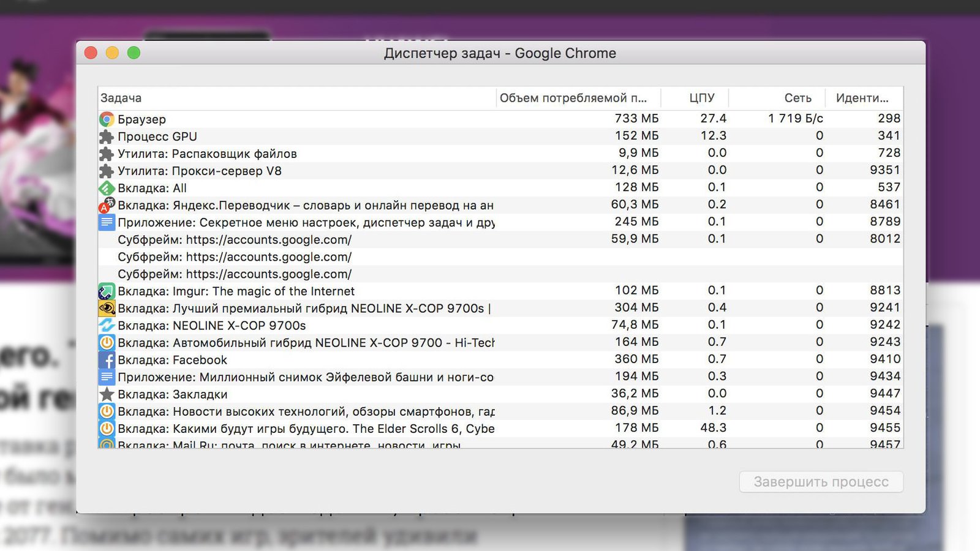Select Вкладка: NEOLINE X-COP 9700s row
Image resolution: width=980 pixels, height=551 pixels.
tap(500, 325)
